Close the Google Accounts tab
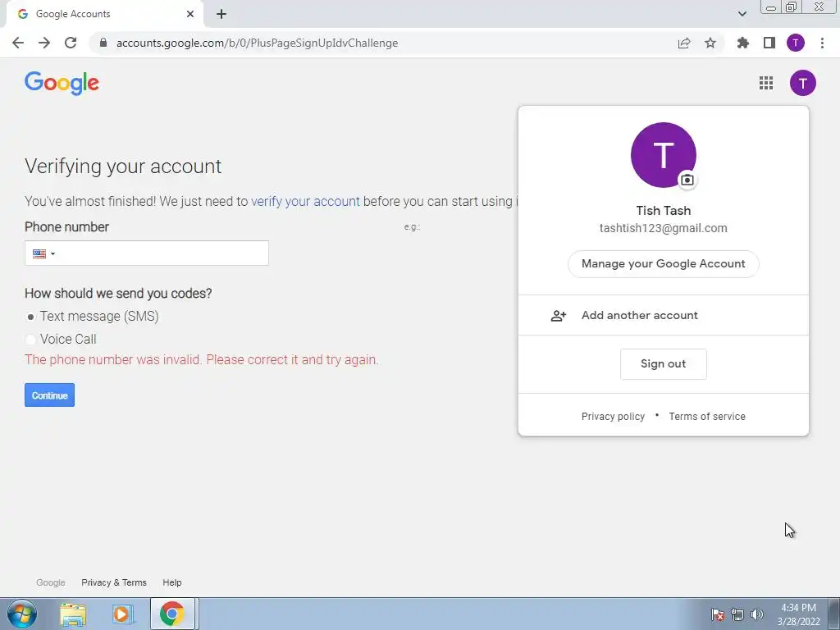Viewport: 840px width, 630px height. tap(190, 14)
